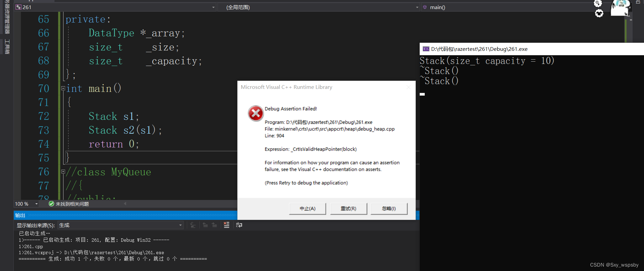
Task: Click 'Expression: _CrtIsValidHeapPointer(block)' in dialog
Action: pos(310,149)
